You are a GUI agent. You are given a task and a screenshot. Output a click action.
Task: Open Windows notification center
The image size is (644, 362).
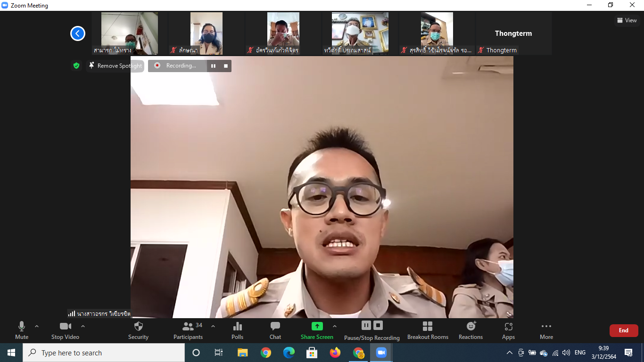628,353
